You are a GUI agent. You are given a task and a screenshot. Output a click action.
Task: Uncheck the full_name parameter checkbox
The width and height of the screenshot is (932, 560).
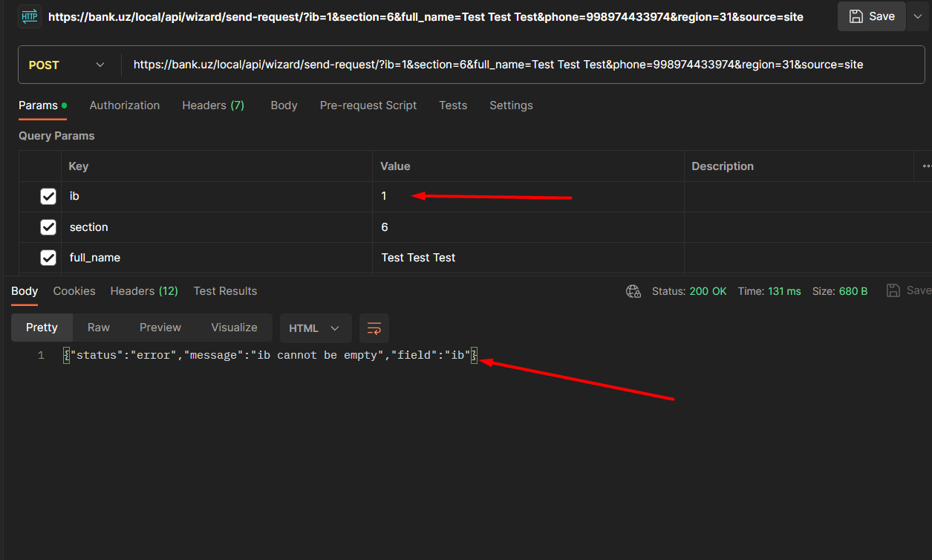(48, 258)
